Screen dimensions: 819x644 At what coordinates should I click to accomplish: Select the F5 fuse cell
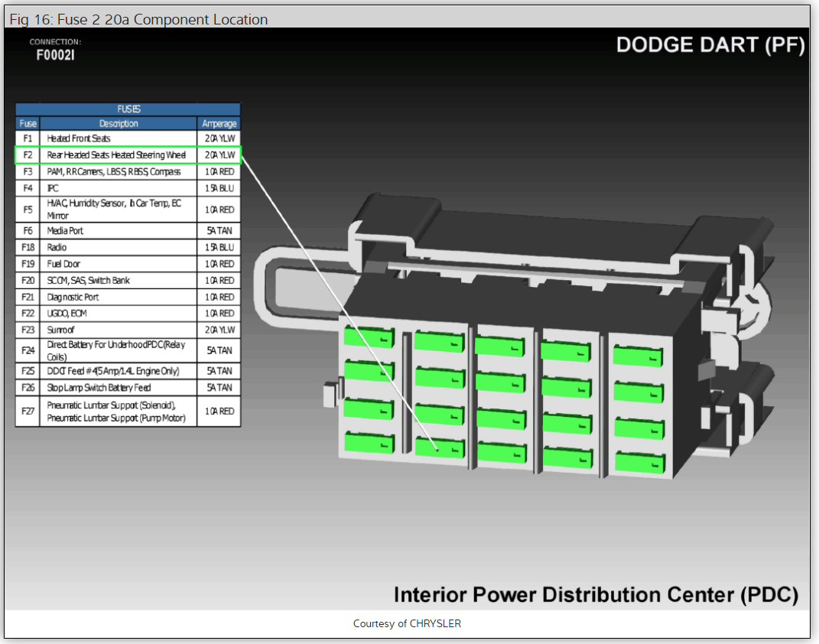[28, 210]
